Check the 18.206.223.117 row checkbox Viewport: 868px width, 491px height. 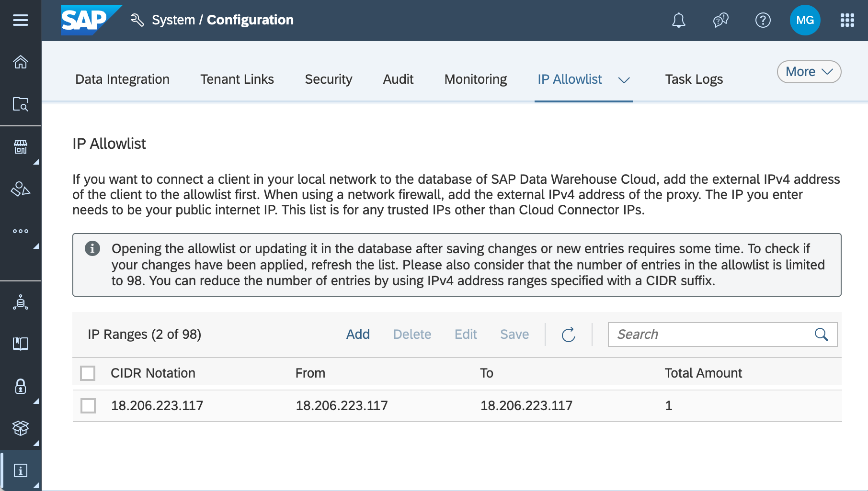tap(88, 406)
